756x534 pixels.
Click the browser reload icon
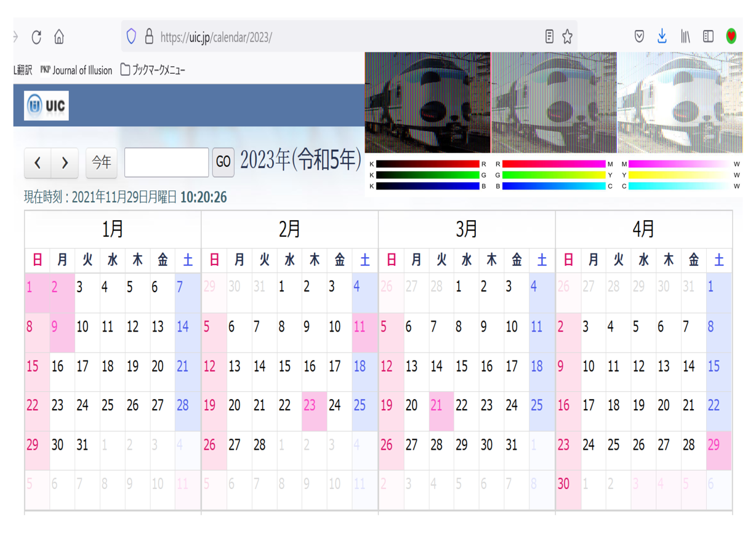[x=36, y=37]
